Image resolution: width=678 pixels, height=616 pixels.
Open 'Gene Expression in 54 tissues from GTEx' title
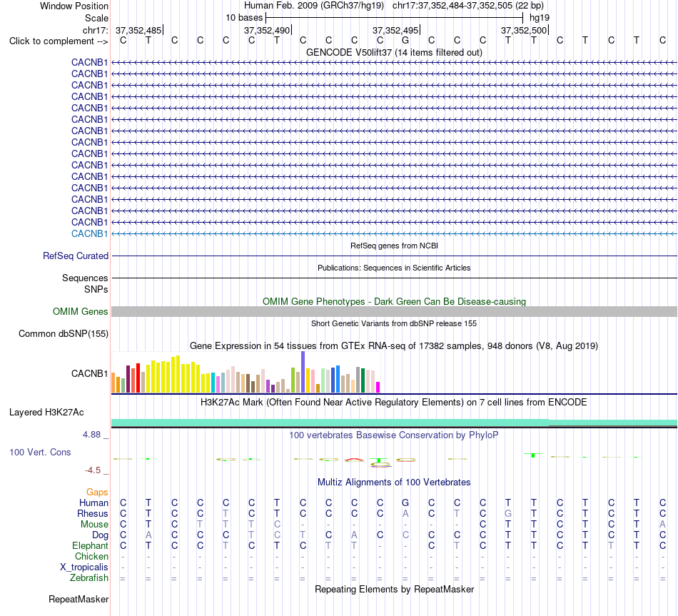394,345
